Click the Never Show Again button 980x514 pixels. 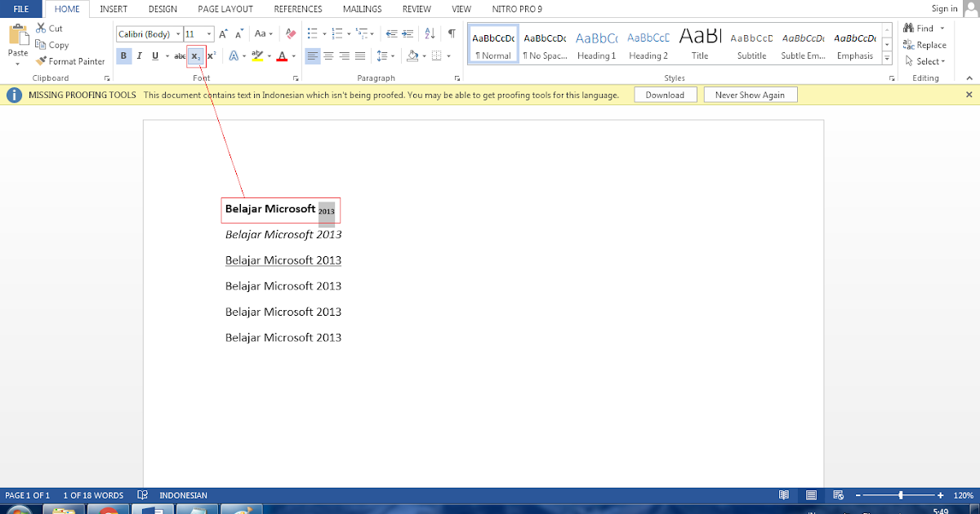[750, 94]
